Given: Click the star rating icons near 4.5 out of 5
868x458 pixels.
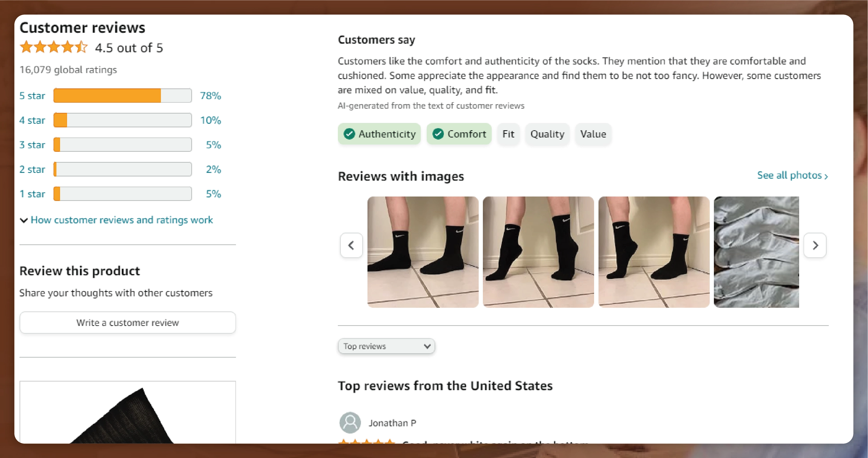Looking at the screenshot, I should pyautogui.click(x=54, y=48).
